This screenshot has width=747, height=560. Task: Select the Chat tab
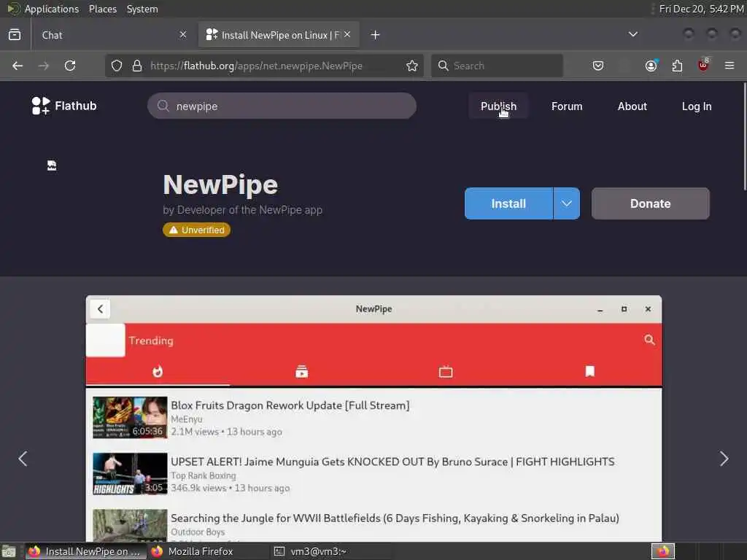[112, 35]
